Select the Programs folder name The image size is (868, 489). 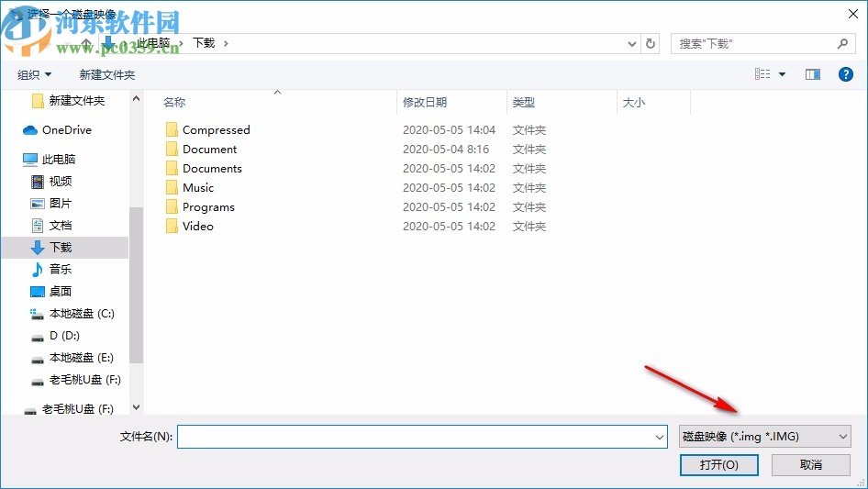pyautogui.click(x=208, y=207)
